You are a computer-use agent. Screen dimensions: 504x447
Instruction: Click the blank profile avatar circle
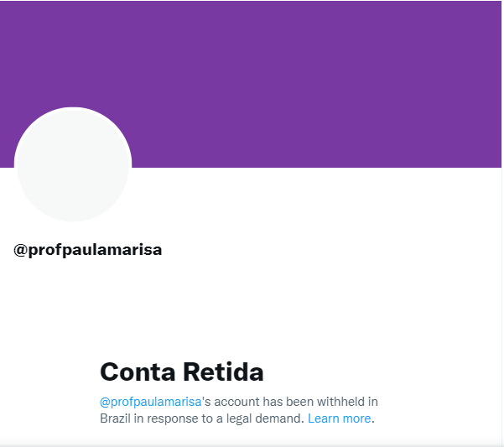(x=73, y=166)
